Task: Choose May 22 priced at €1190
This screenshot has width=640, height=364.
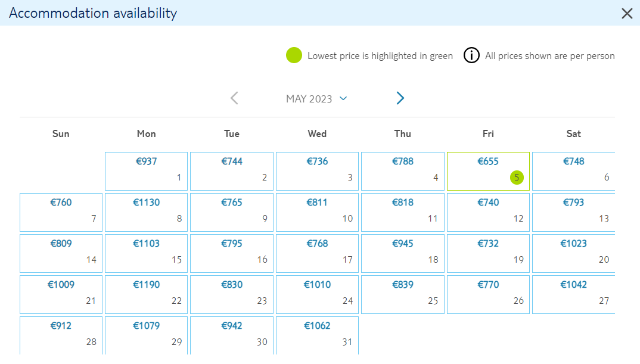Action: 146,295
